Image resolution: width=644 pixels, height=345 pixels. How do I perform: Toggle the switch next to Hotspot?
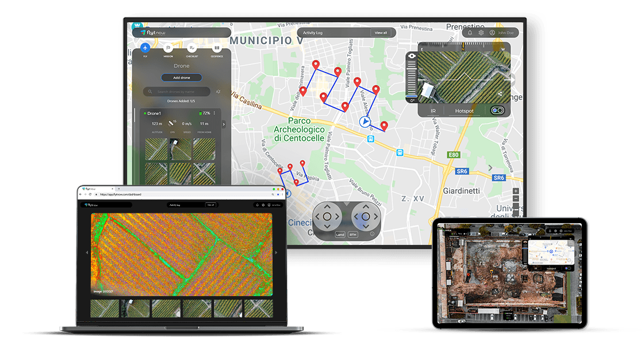[497, 110]
